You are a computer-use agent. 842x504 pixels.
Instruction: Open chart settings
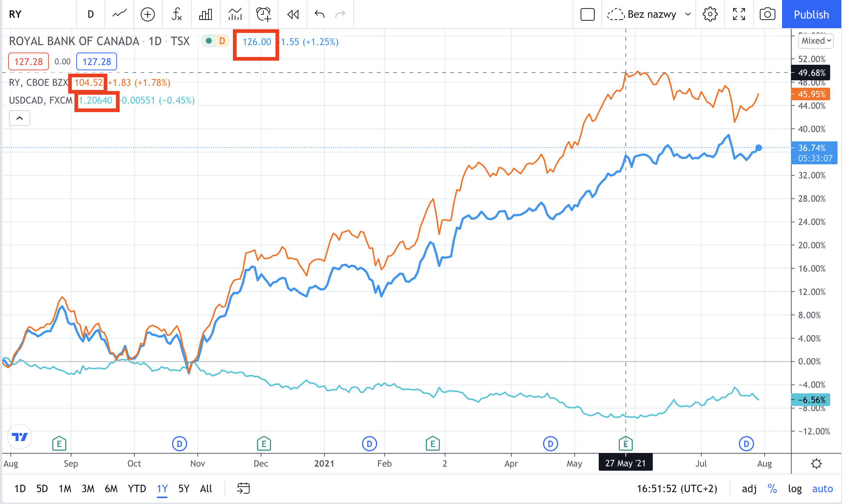(710, 14)
